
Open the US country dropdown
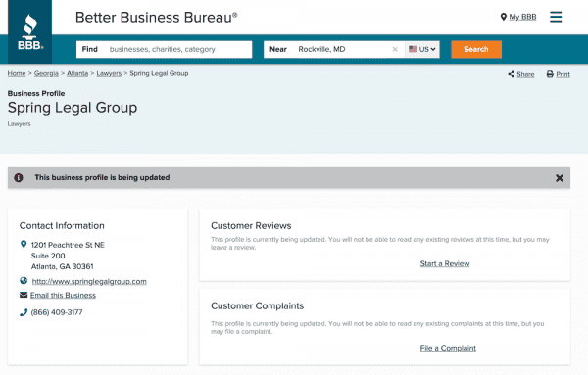[421, 50]
